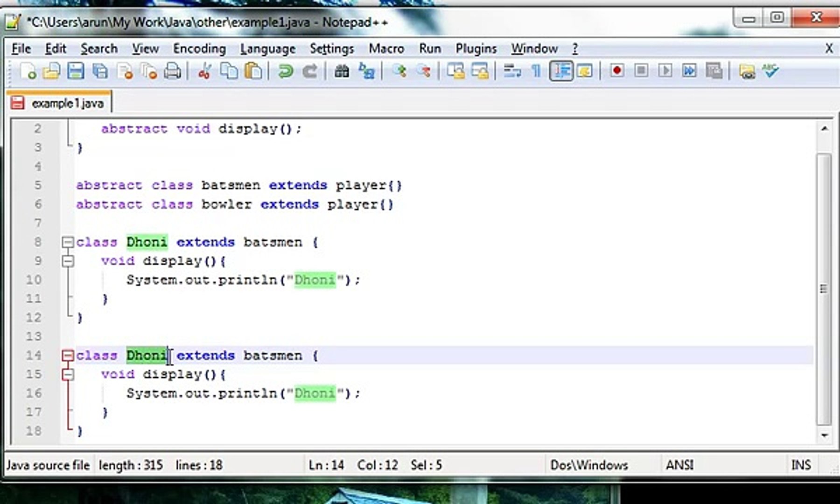Click the ANSI encoding status field
Screen dimensions: 840x504
679,465
